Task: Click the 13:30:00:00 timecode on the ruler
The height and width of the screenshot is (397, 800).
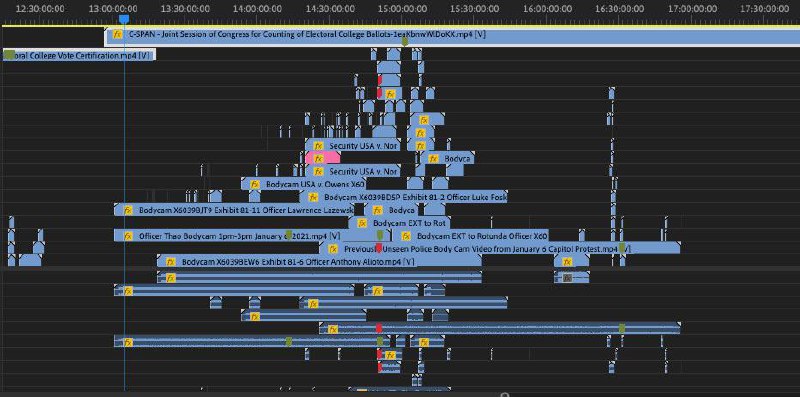Action: pyautogui.click(x=185, y=9)
